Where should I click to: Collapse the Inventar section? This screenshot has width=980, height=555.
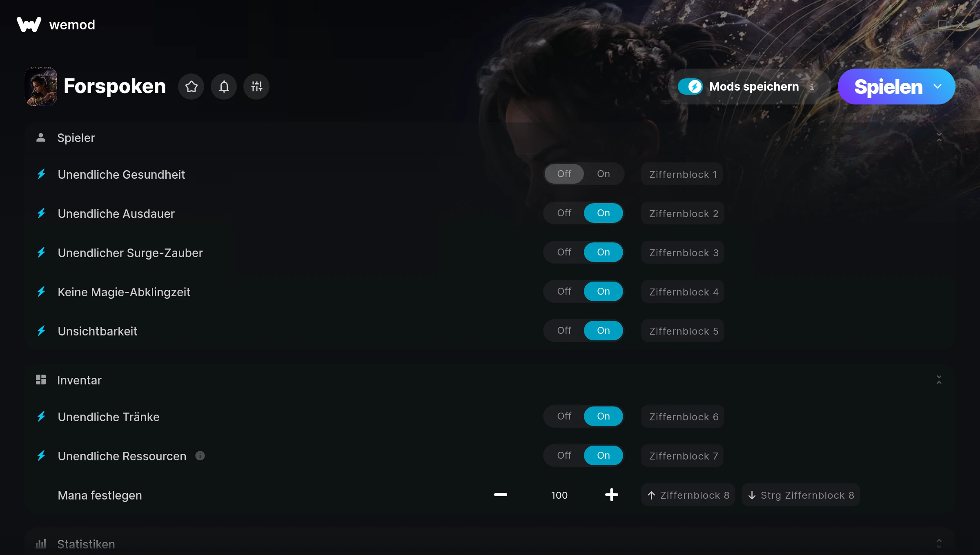939,380
